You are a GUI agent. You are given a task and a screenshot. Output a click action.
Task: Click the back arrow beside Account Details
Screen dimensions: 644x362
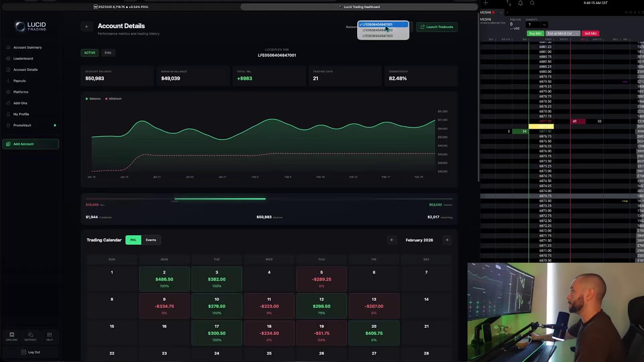click(87, 27)
